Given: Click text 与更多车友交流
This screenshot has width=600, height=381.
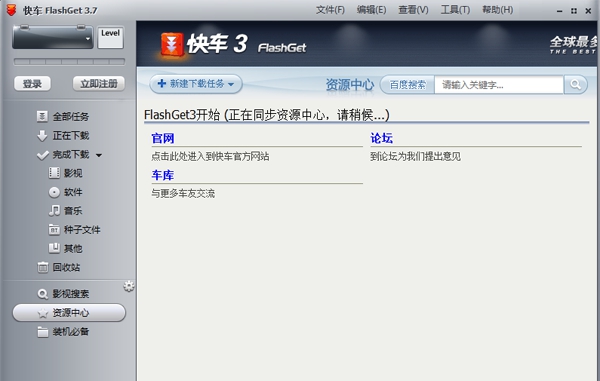Looking at the screenshot, I should point(183,194).
